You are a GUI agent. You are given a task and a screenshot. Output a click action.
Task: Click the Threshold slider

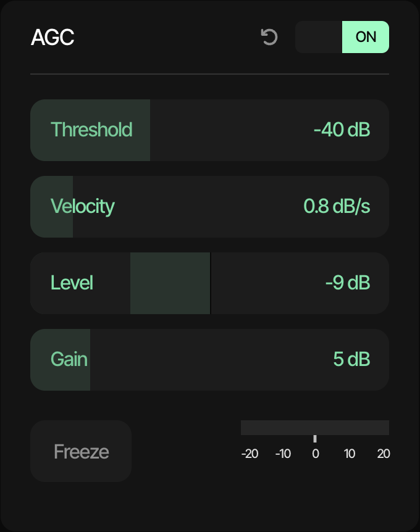coord(209,130)
